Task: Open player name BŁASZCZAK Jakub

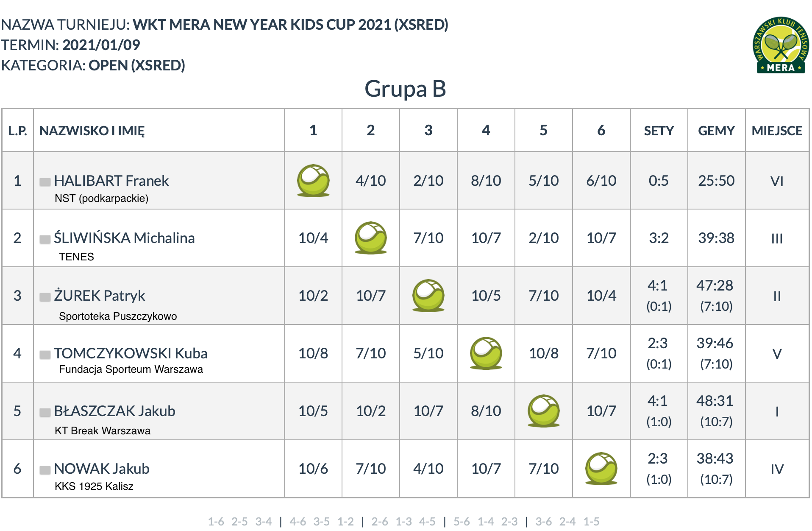Action: [x=114, y=411]
